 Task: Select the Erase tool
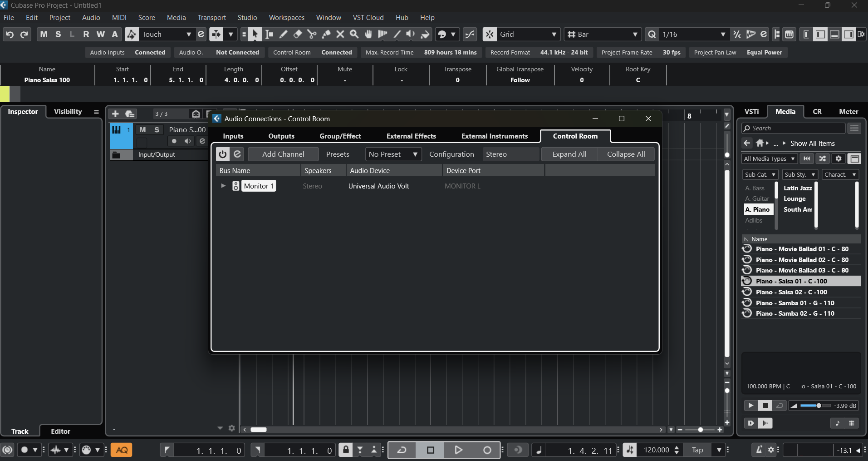pos(298,35)
